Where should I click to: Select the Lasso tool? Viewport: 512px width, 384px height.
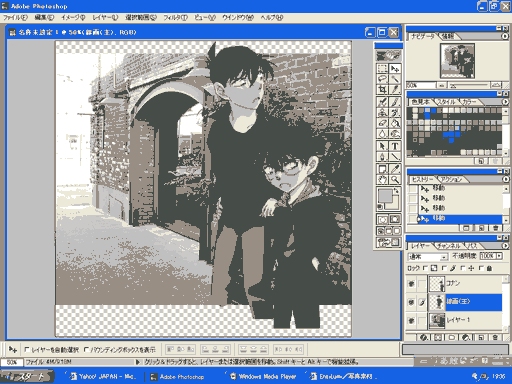pos(382,79)
